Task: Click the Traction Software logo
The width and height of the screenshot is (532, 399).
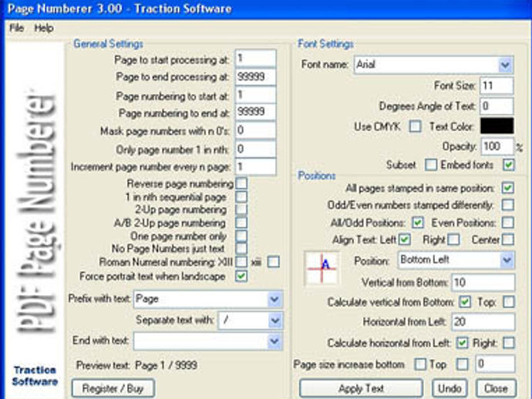Action: (35, 376)
